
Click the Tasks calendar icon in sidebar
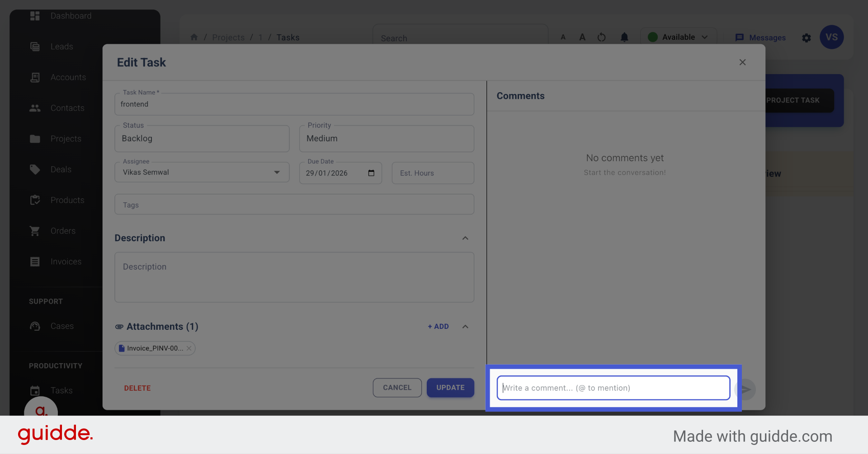pyautogui.click(x=35, y=390)
